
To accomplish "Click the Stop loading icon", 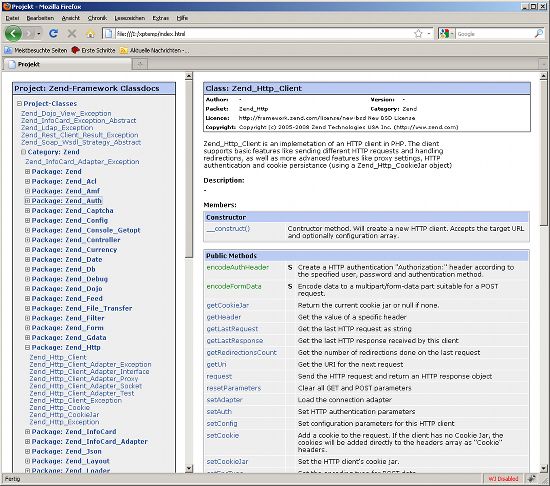I will coord(72,34).
